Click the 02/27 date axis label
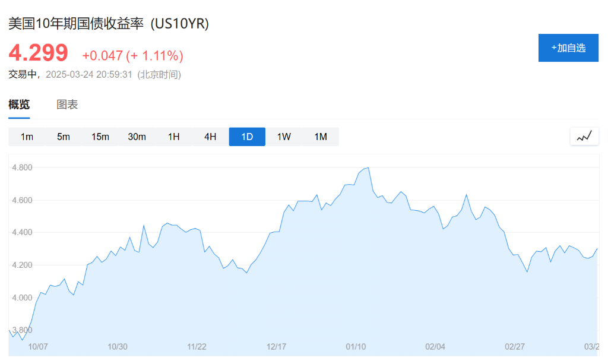The height and width of the screenshot is (364, 608). click(x=515, y=347)
